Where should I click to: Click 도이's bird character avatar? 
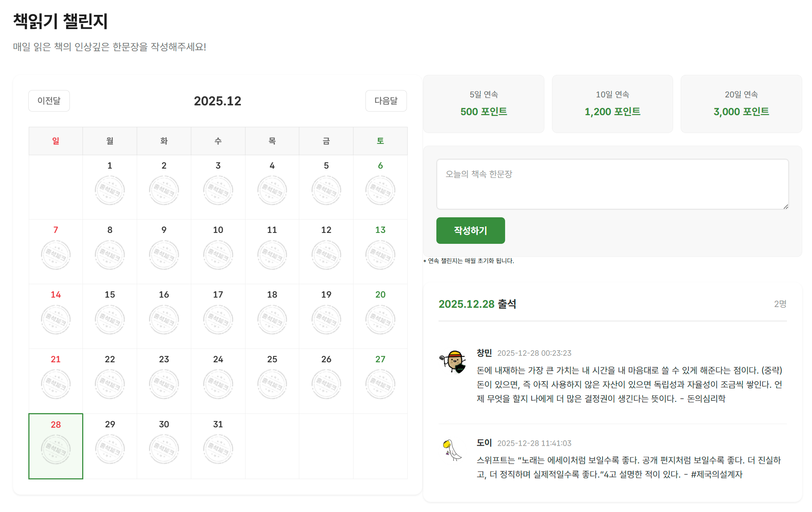point(452,450)
